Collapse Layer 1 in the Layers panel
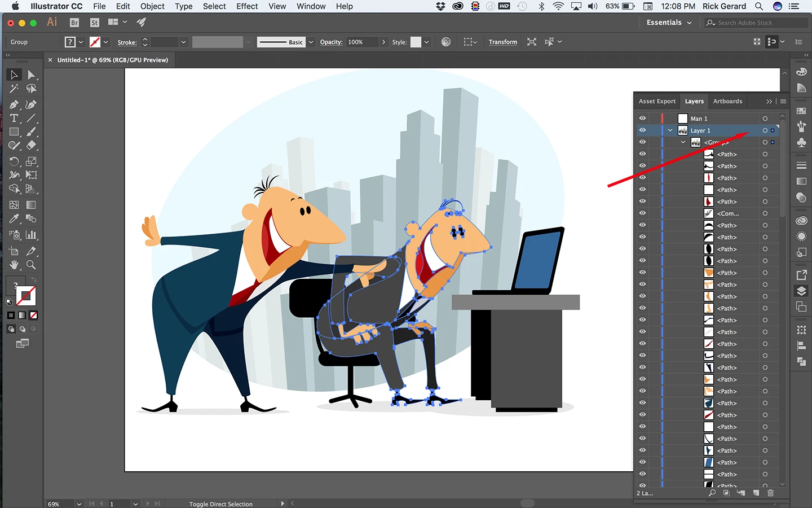812x508 pixels. [x=670, y=130]
